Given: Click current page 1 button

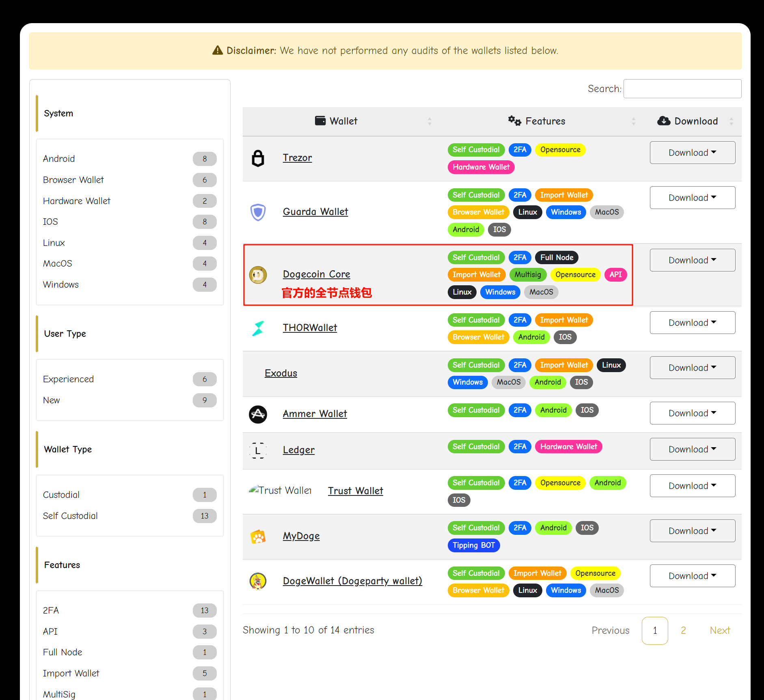Looking at the screenshot, I should [x=655, y=631].
